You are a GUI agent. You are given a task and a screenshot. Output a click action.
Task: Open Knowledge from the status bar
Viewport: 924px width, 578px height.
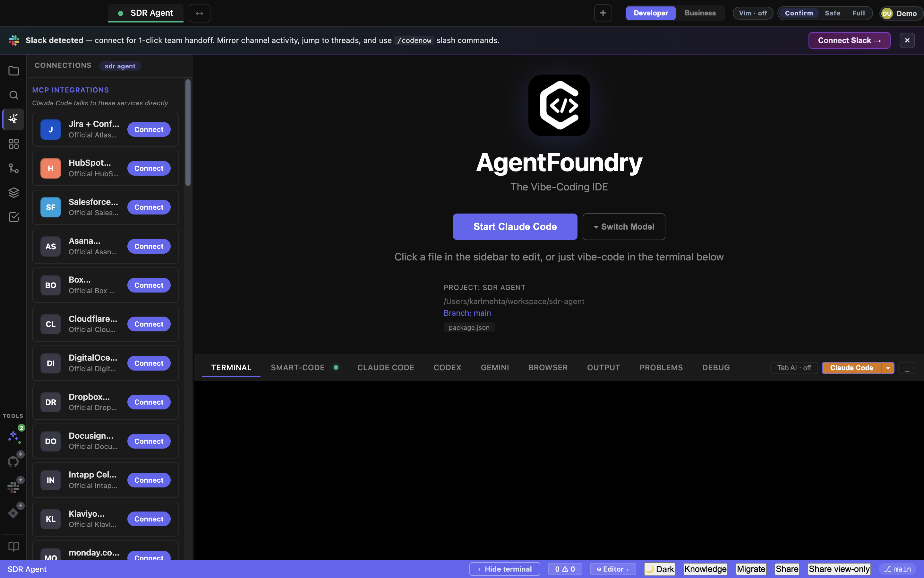(x=705, y=569)
